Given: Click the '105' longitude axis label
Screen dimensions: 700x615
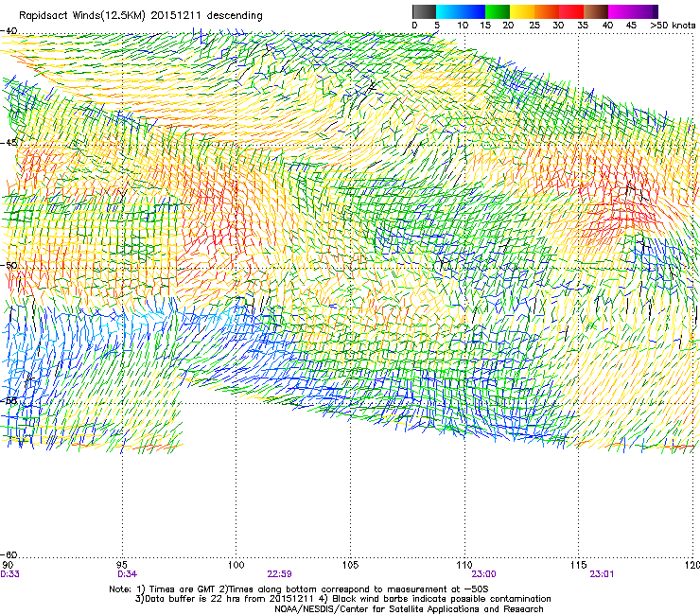Looking at the screenshot, I should (350, 566).
